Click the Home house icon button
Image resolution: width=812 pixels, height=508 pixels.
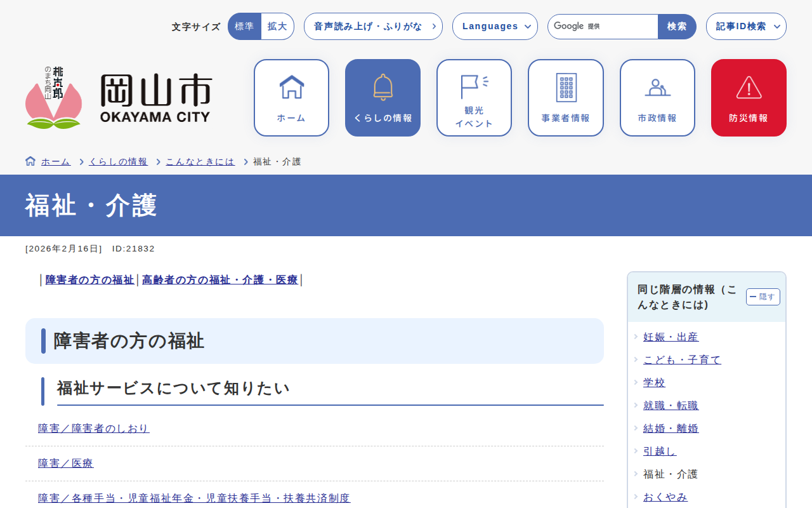coord(291,98)
